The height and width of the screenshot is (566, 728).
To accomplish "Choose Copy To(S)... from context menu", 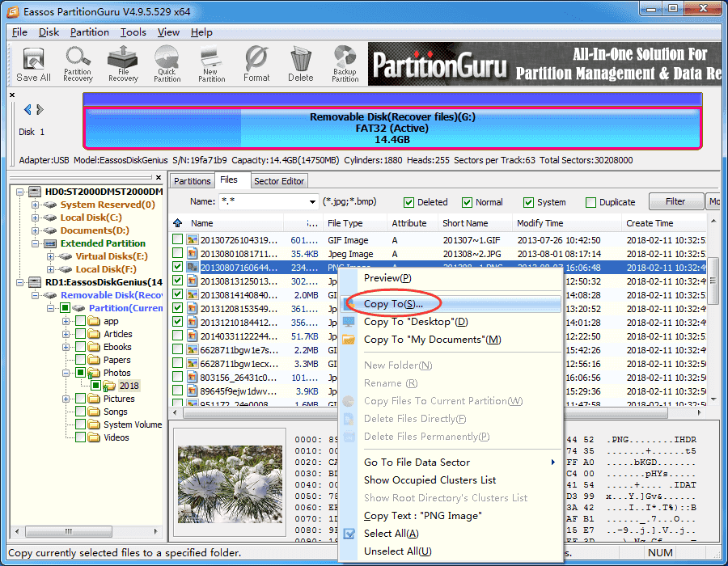I will pos(451,304).
